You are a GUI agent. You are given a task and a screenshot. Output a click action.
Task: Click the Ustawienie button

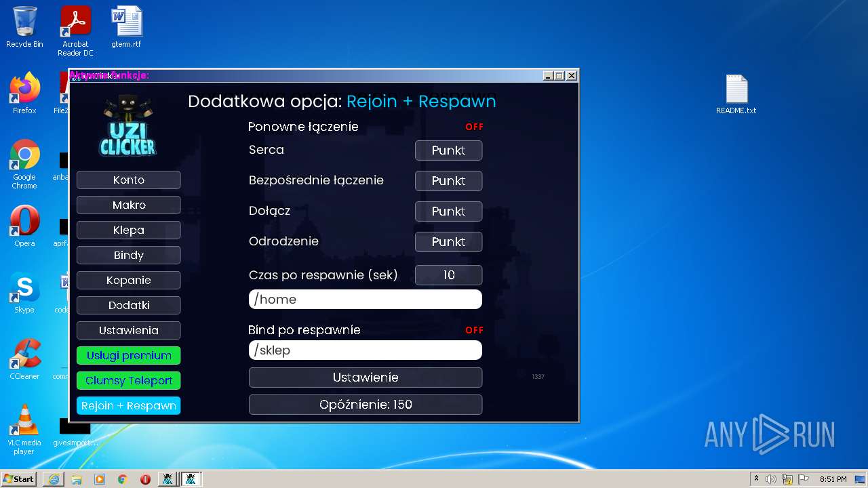click(x=366, y=378)
